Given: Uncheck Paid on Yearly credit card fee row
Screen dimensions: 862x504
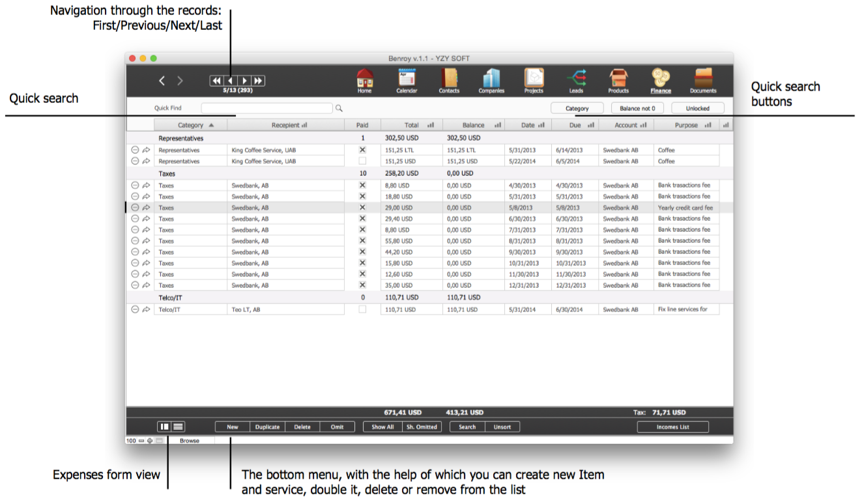Looking at the screenshot, I should [x=362, y=208].
